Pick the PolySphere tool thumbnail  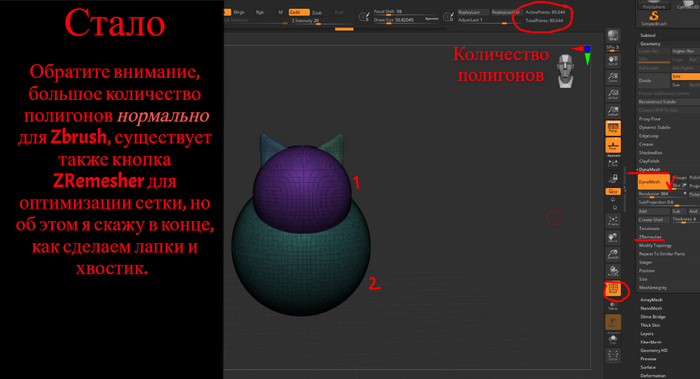point(654,5)
